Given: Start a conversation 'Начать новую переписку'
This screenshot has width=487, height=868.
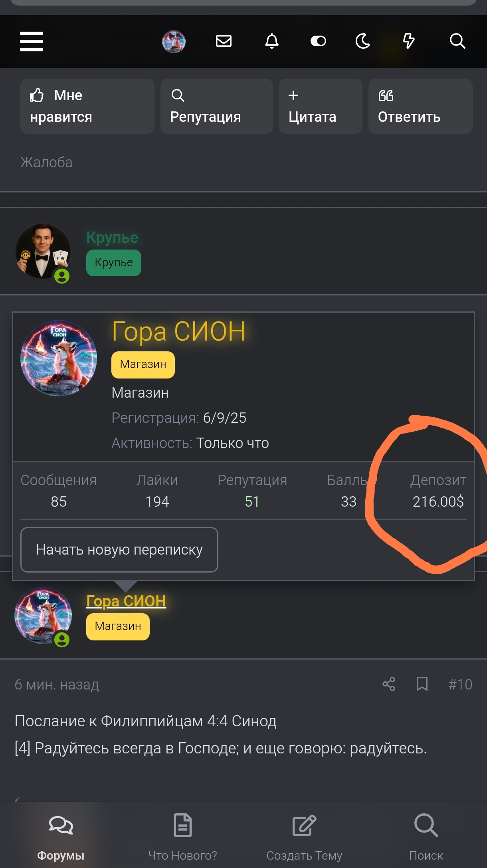Looking at the screenshot, I should pos(119,550).
